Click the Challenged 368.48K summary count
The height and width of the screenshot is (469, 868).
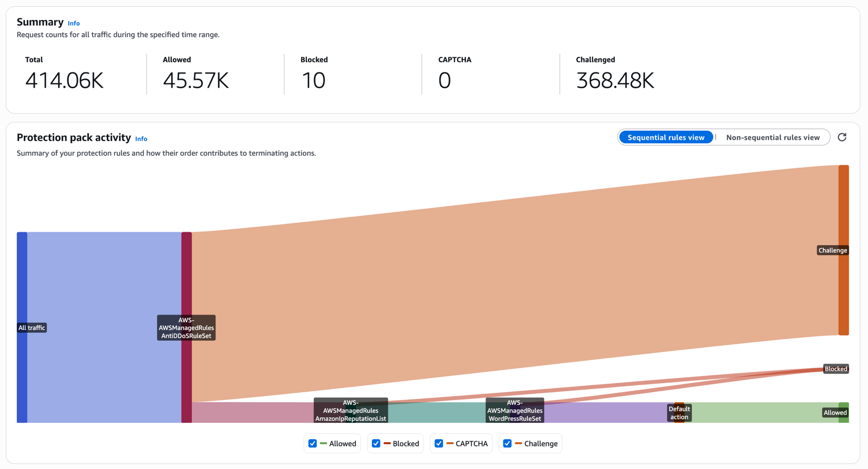pyautogui.click(x=615, y=81)
